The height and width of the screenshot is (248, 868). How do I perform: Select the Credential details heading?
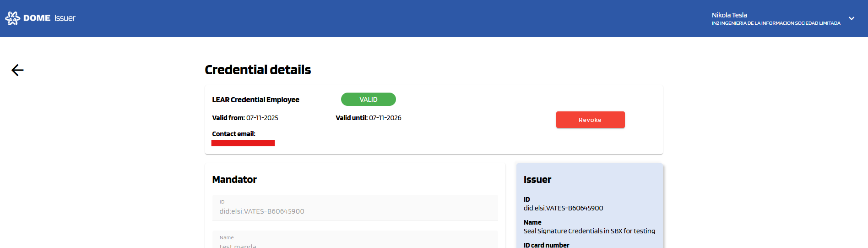[x=257, y=70]
